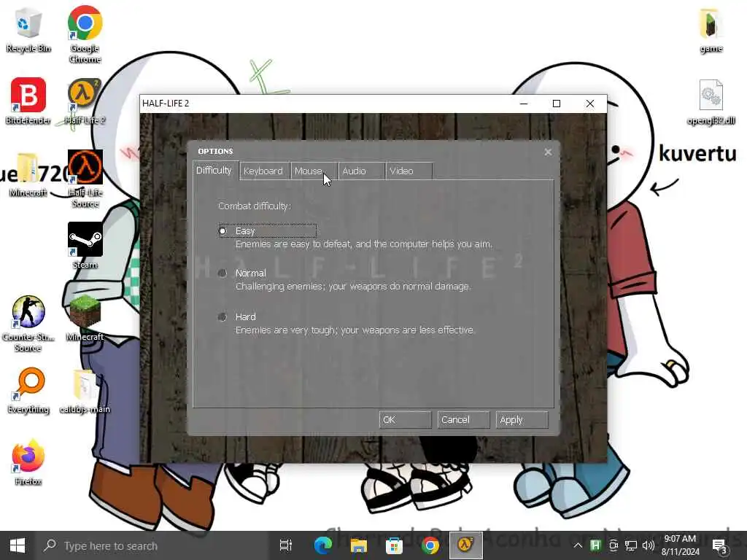Click Apply in the Options dialog

tap(522, 420)
